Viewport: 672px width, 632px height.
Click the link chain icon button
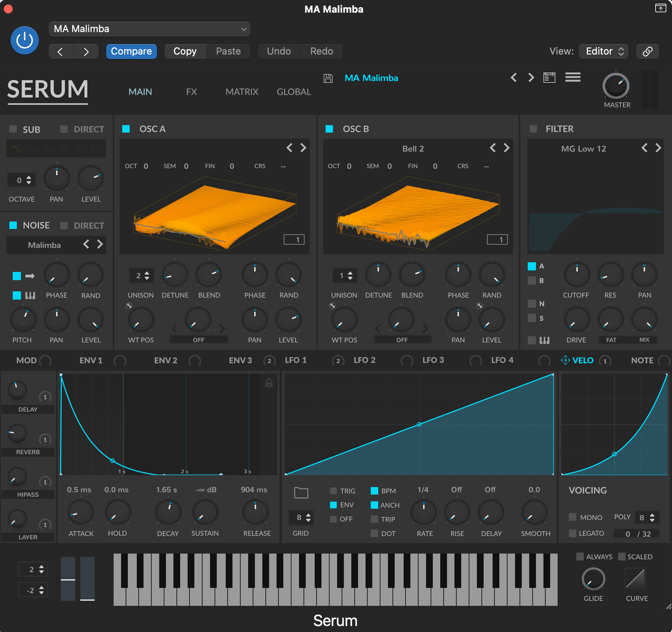pos(647,51)
